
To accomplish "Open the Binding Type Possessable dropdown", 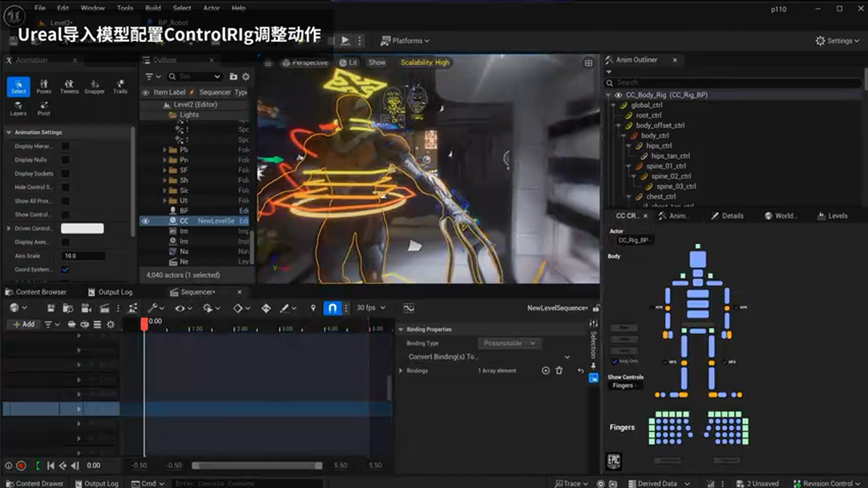I will [x=509, y=344].
